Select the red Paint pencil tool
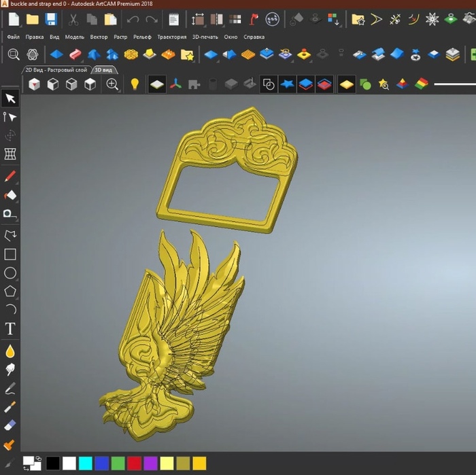 tap(10, 177)
